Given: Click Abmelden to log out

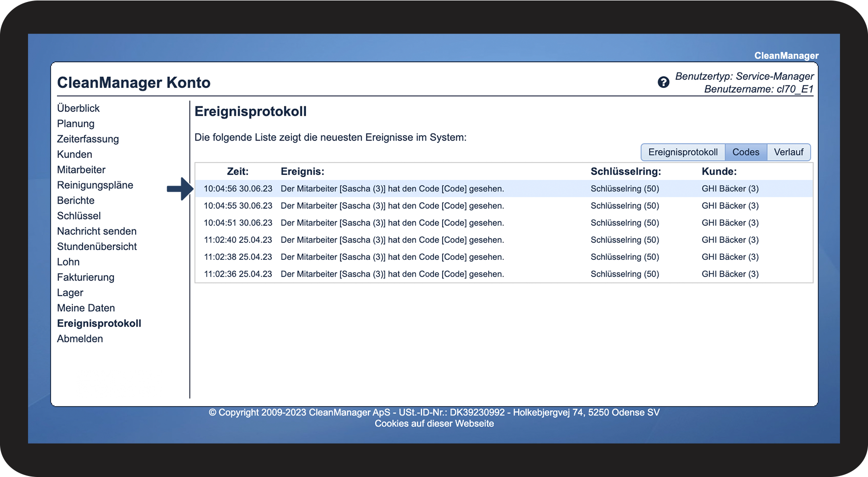Looking at the screenshot, I should [80, 338].
